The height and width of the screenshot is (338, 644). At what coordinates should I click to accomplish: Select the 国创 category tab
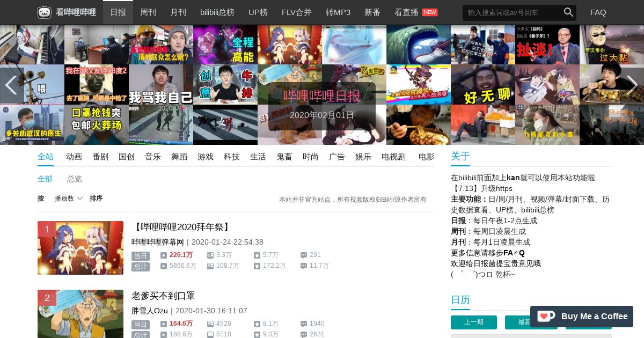tap(127, 157)
